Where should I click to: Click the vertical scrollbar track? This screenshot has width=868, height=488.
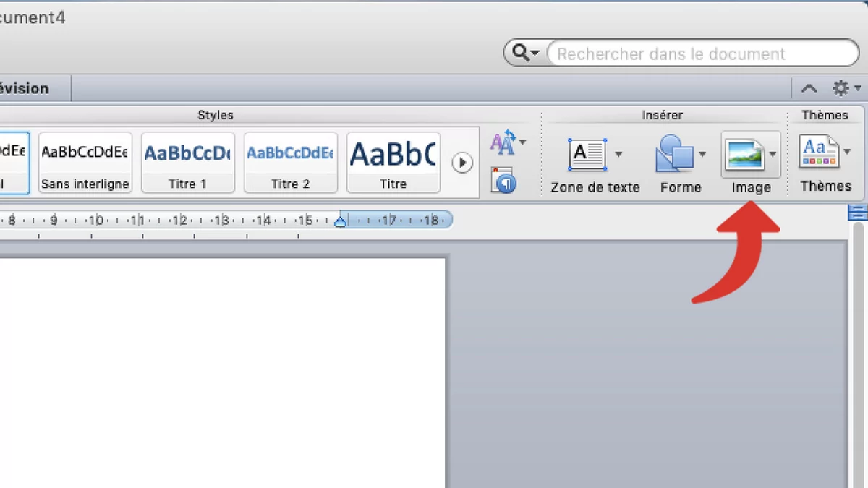[858, 354]
